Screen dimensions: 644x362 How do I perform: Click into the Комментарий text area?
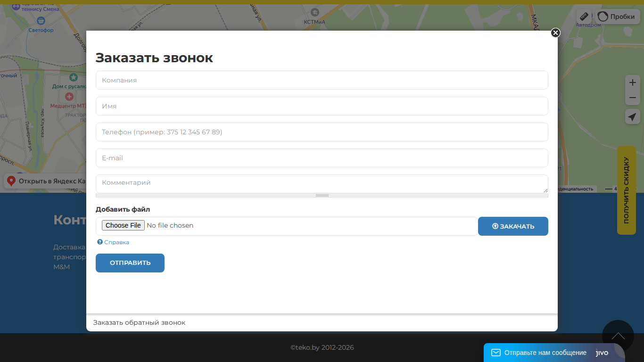[322, 184]
